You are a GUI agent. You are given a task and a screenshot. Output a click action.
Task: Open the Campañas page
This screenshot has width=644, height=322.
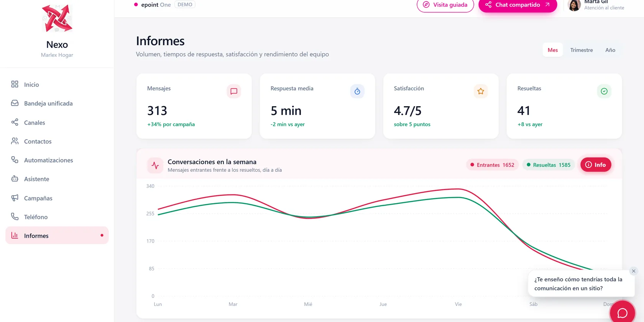[57, 198]
